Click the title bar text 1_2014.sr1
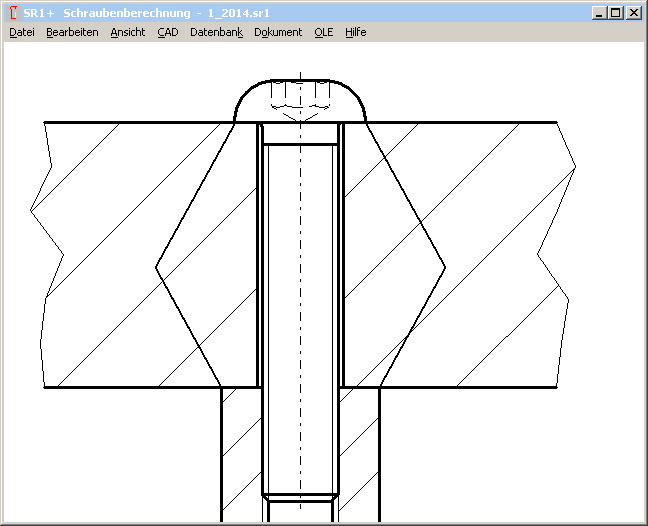The height and width of the screenshot is (526, 648). tap(238, 13)
